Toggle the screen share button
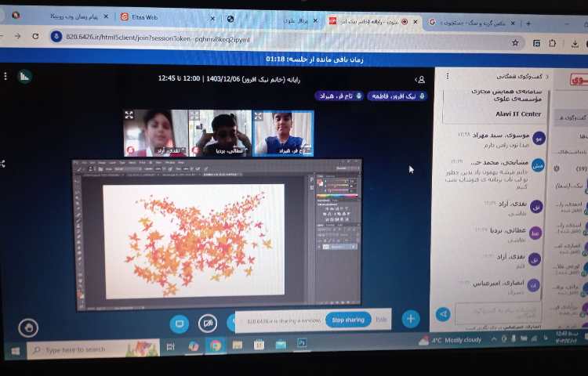 tap(179, 323)
